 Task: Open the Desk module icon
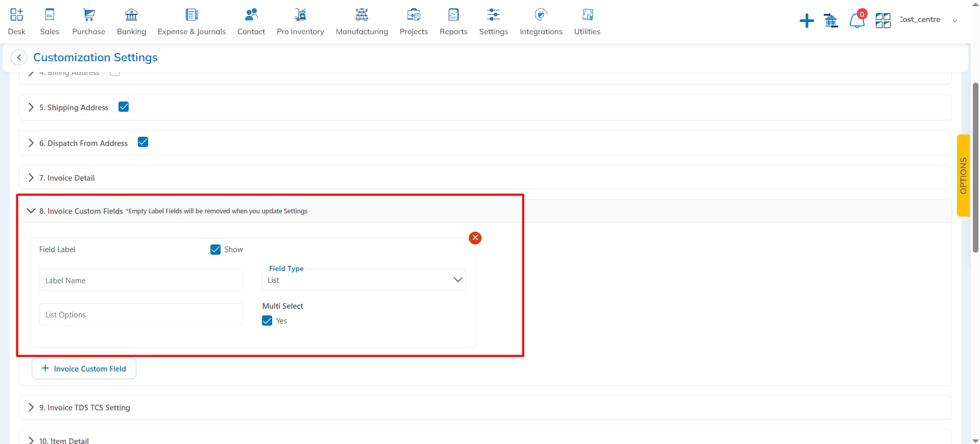click(16, 15)
